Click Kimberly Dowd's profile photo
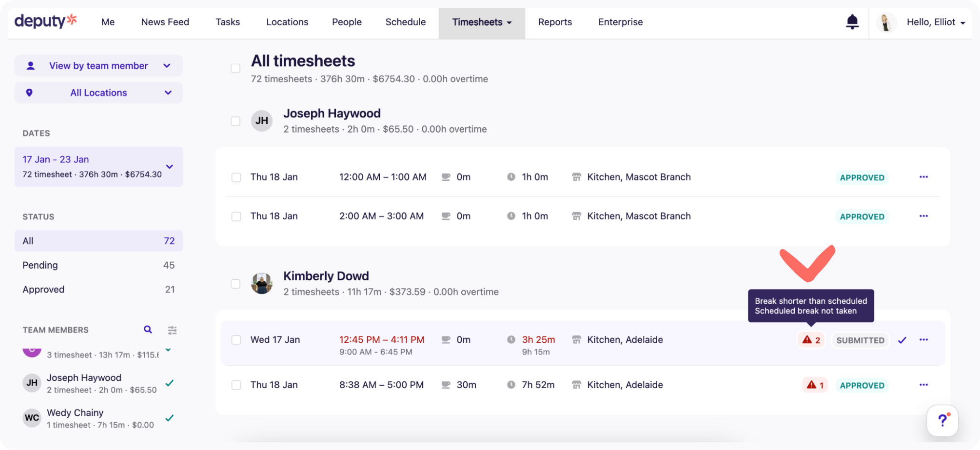Screen dimensions: 980x450 [262, 284]
